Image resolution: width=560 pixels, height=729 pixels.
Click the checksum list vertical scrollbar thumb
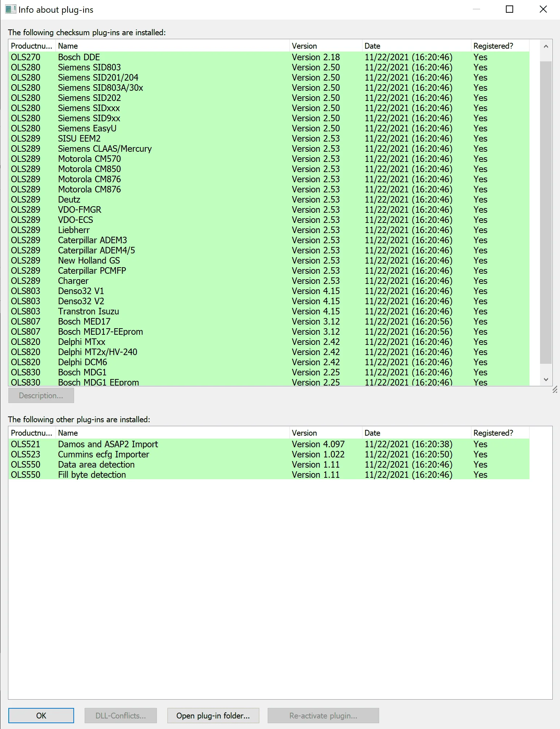546,212
